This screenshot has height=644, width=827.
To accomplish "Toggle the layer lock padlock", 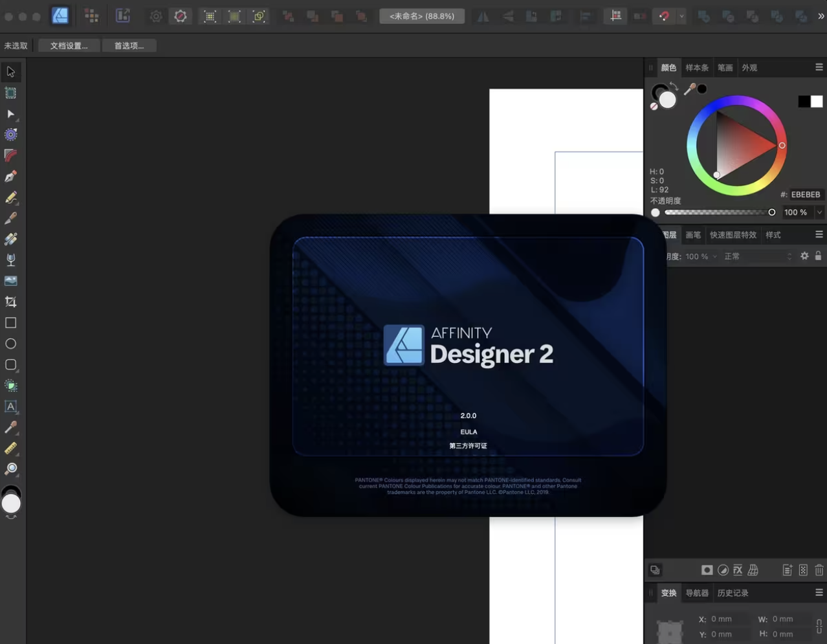I will pyautogui.click(x=818, y=256).
